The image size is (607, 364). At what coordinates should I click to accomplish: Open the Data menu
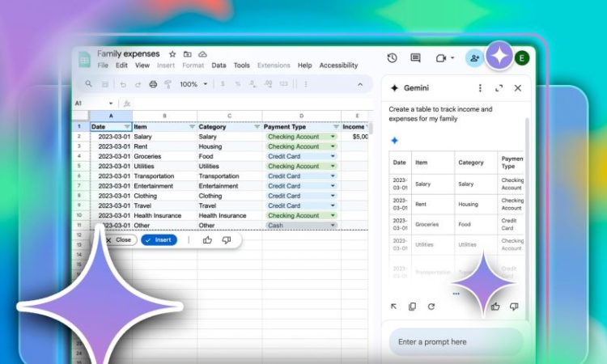click(x=219, y=66)
